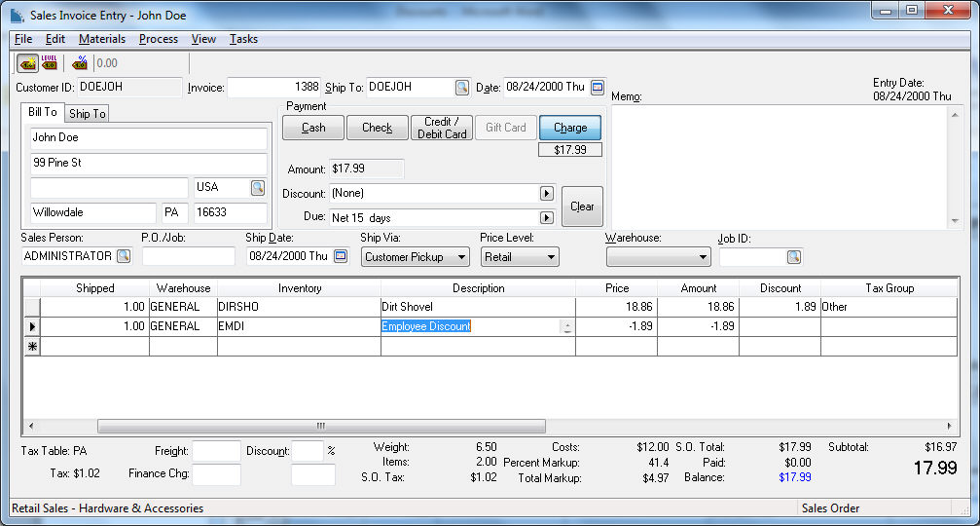Click the Description cell spinner for Employee Discount
The image size is (980, 526).
pyautogui.click(x=566, y=327)
